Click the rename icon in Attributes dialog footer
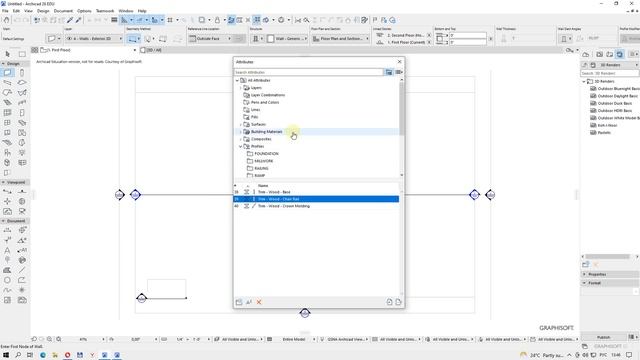This screenshot has width=640, height=360. coord(249,302)
